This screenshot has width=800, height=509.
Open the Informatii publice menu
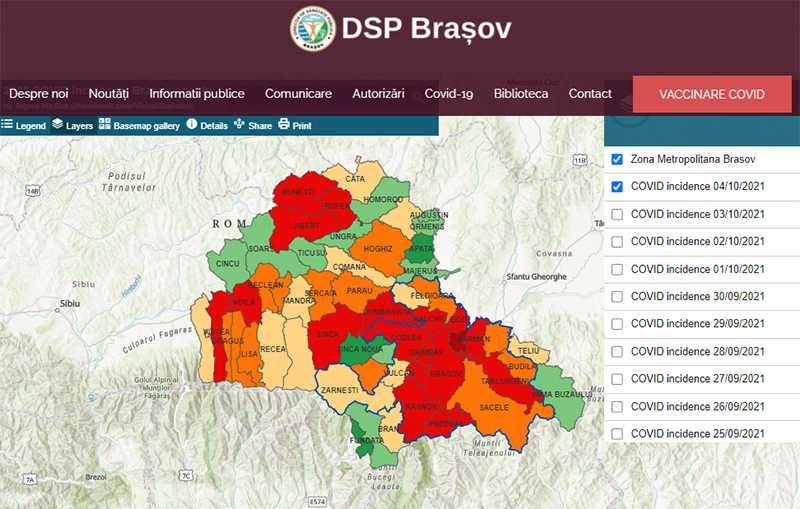[197, 94]
